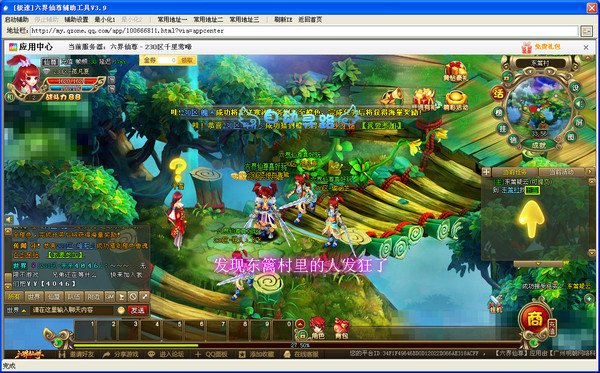Screen dimensions: 600x373
Task: Click the 锁 lock button by minimap
Action: pos(513,140)
